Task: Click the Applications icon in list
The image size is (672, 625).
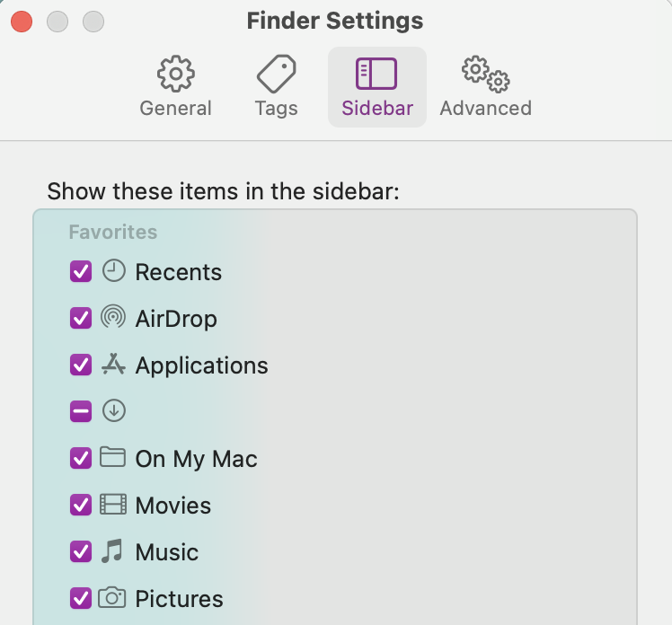Action: pyautogui.click(x=113, y=365)
